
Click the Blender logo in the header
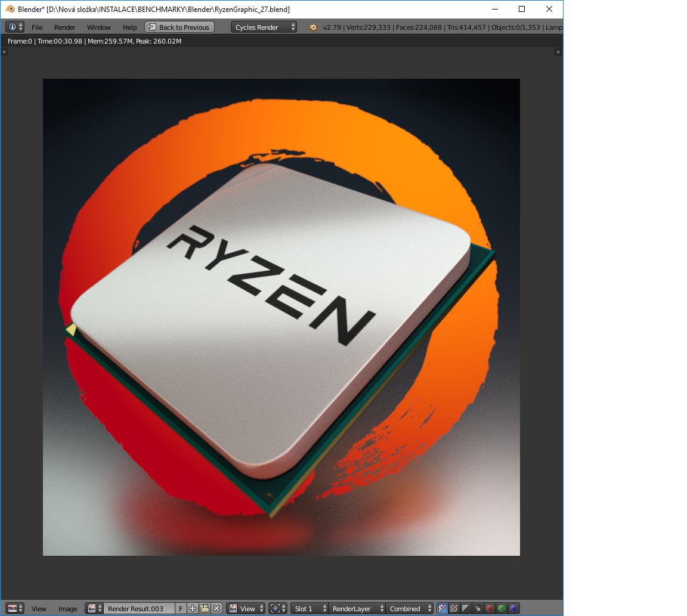313,27
